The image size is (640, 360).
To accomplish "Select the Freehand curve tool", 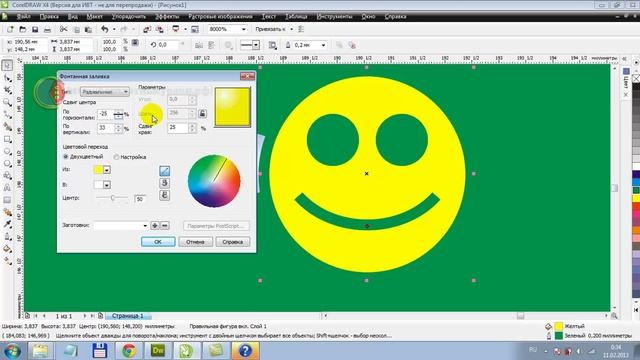I will pos(7,114).
